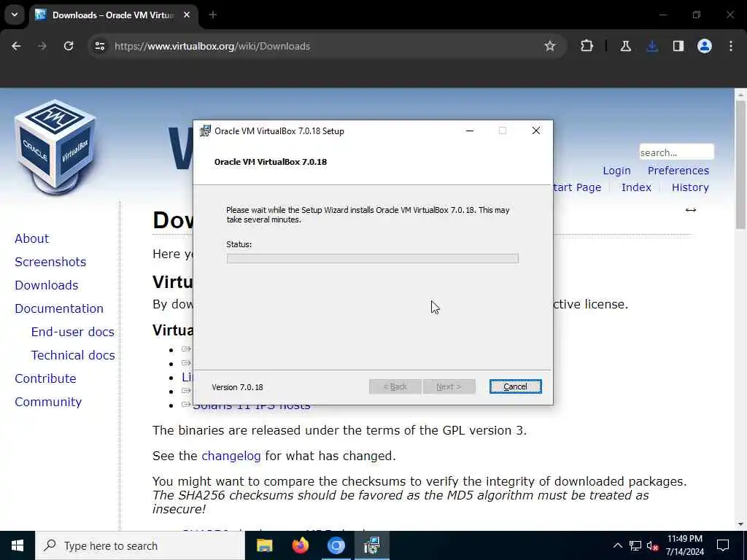Go to the wiki Index page
Viewport: 747px width, 560px height.
[x=636, y=187]
